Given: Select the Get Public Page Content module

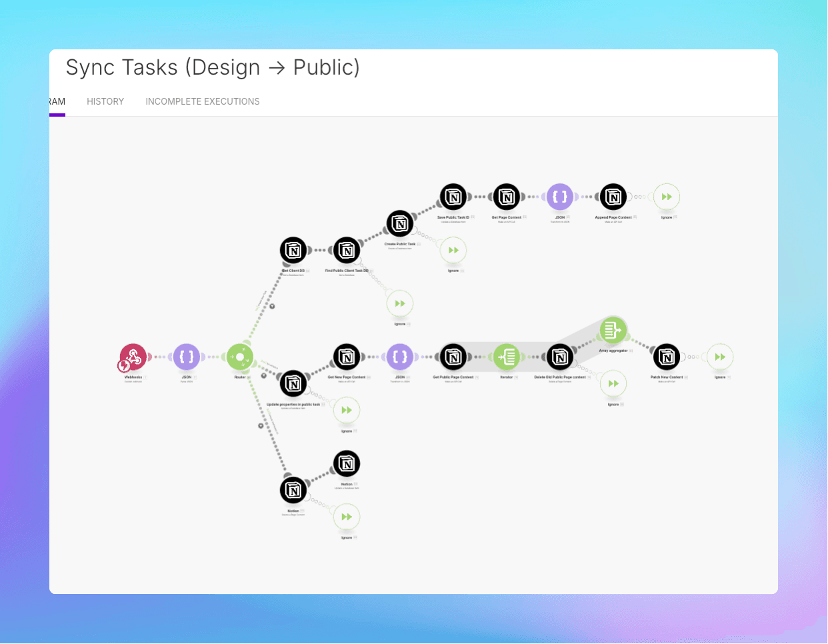Looking at the screenshot, I should pyautogui.click(x=453, y=357).
